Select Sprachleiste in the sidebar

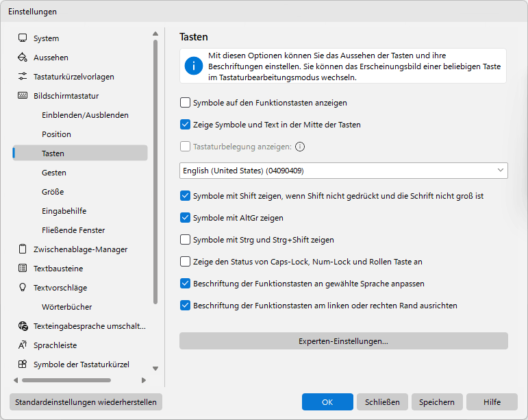pyautogui.click(x=80, y=345)
